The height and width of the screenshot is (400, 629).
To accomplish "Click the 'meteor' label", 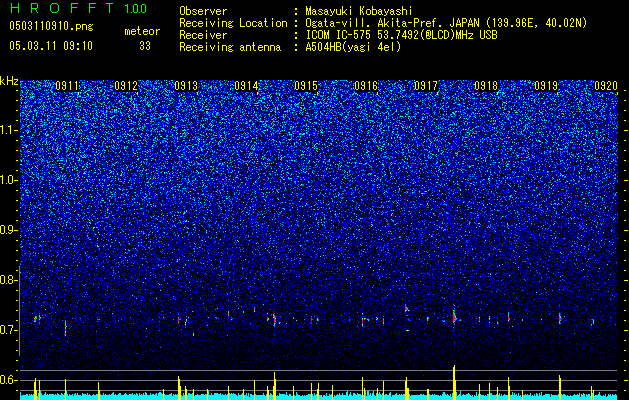I will 142,31.
